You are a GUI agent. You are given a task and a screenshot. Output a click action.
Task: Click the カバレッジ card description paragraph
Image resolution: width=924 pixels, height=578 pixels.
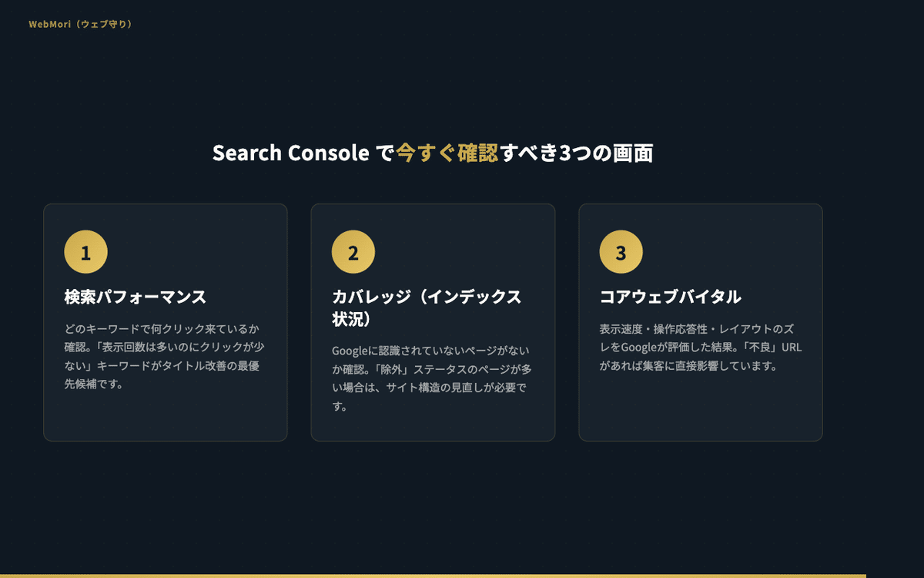[x=431, y=378]
